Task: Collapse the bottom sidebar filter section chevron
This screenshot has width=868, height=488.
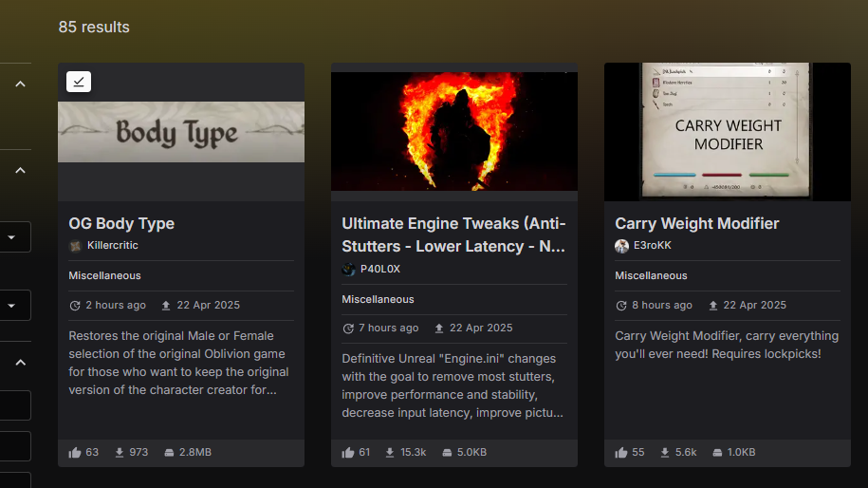Action: click(20, 363)
